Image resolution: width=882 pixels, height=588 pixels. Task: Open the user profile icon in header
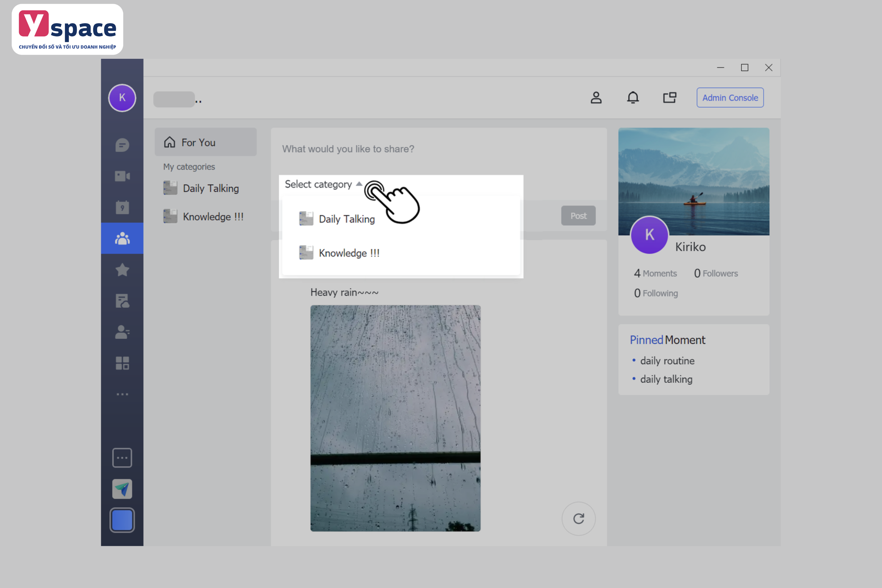pos(596,98)
